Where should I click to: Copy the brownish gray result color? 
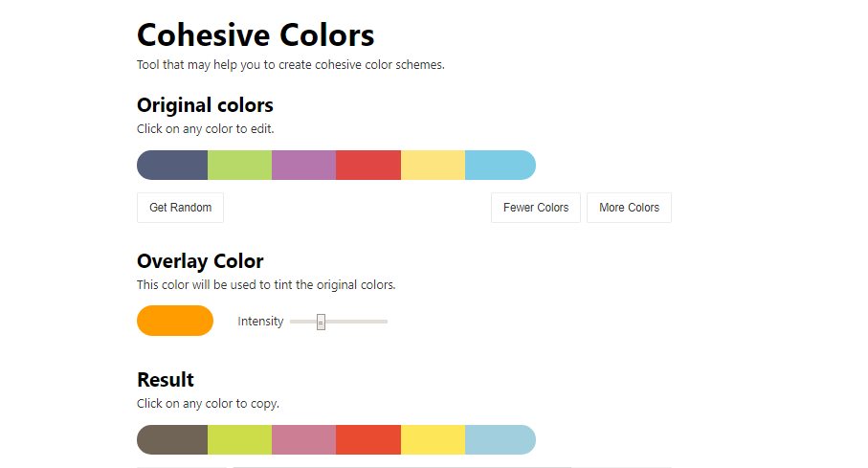[x=173, y=439]
